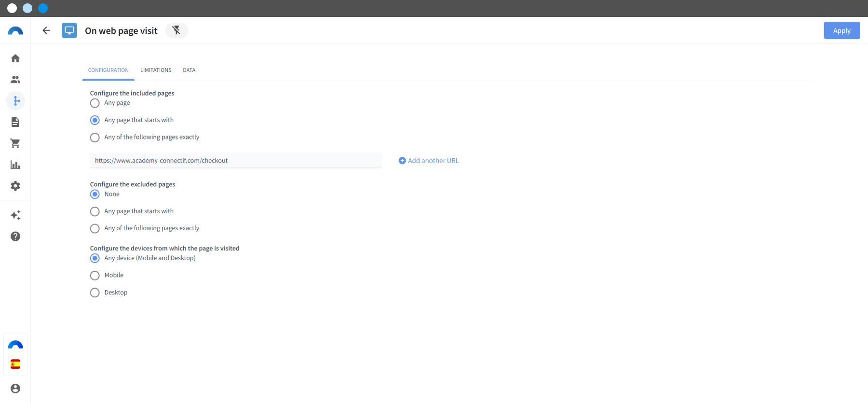This screenshot has width=868, height=403.
Task: Switch to the Limitations tab
Action: coord(156,70)
